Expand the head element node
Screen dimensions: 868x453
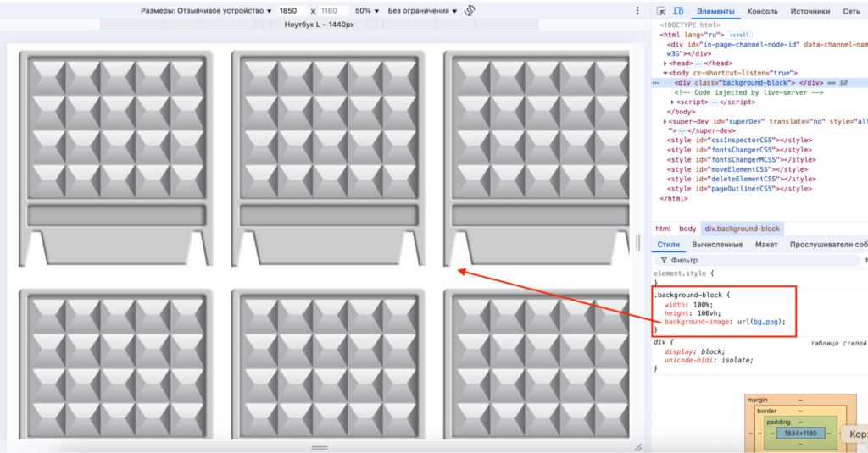[x=665, y=64]
